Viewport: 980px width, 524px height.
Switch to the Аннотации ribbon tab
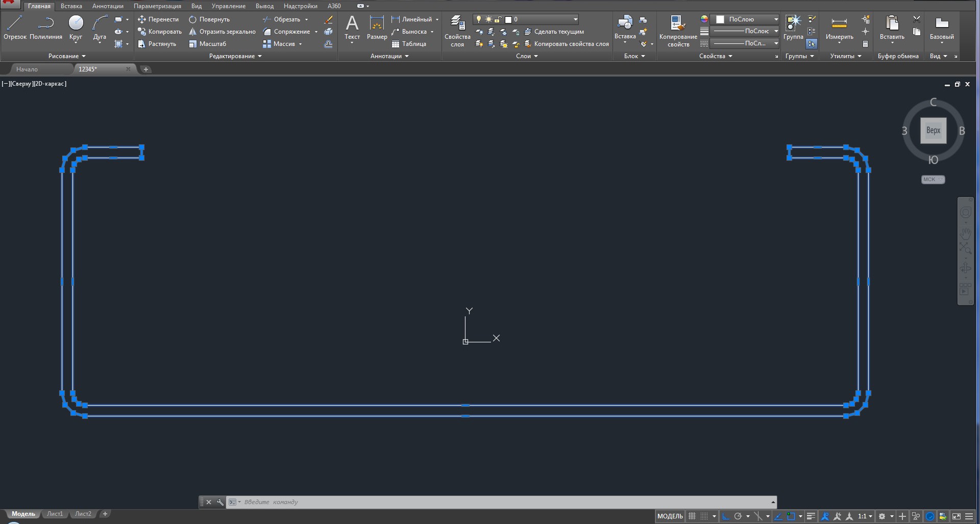pos(108,6)
